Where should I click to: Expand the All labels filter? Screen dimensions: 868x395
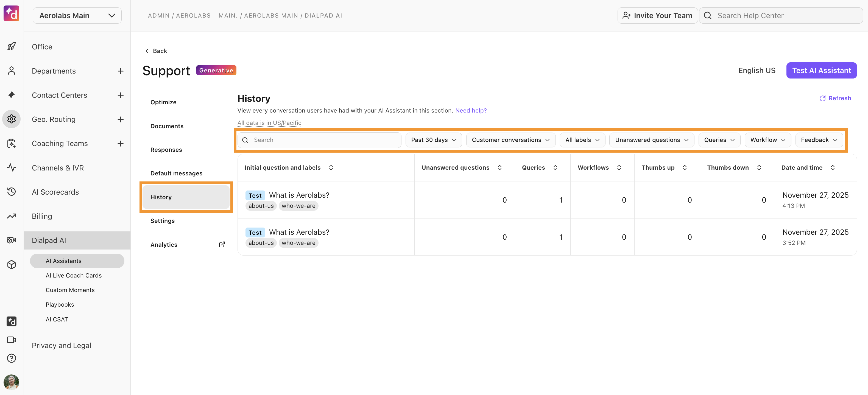pyautogui.click(x=582, y=140)
